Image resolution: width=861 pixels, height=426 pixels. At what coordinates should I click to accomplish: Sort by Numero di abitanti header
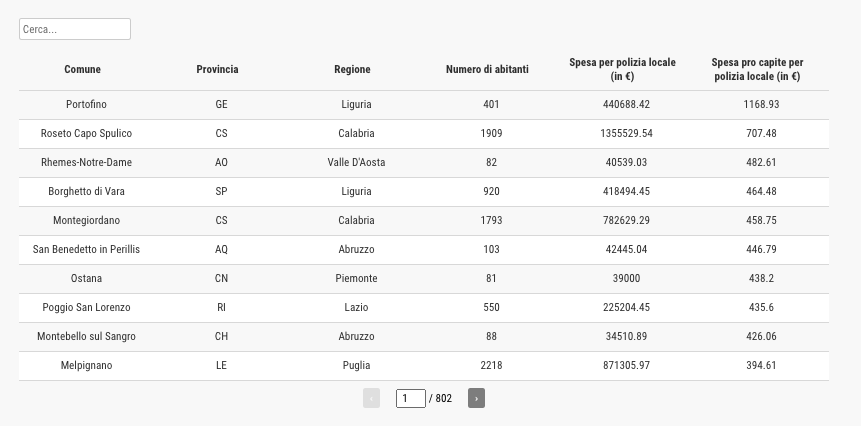coord(488,69)
